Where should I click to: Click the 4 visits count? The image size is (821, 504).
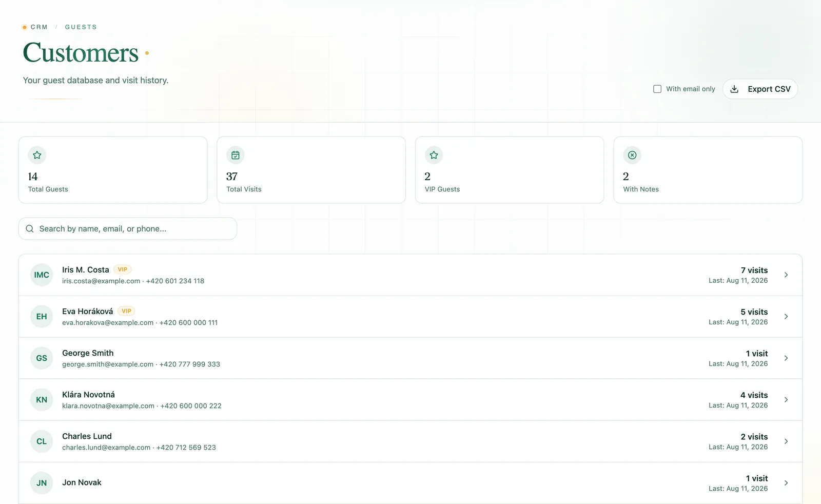click(x=754, y=395)
